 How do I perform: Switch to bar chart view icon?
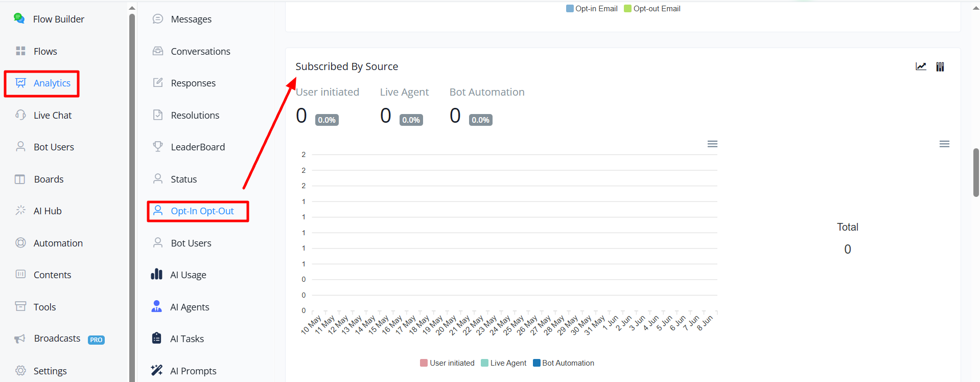click(x=940, y=66)
